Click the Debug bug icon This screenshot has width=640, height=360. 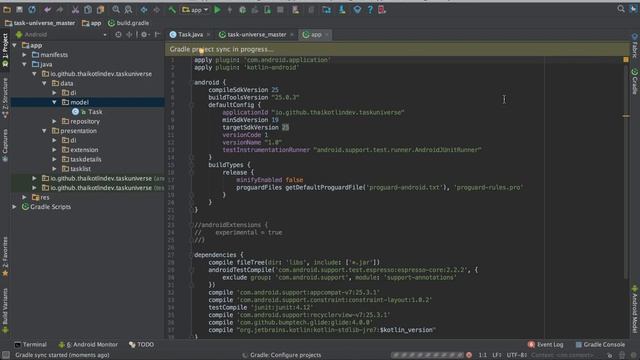point(242,10)
